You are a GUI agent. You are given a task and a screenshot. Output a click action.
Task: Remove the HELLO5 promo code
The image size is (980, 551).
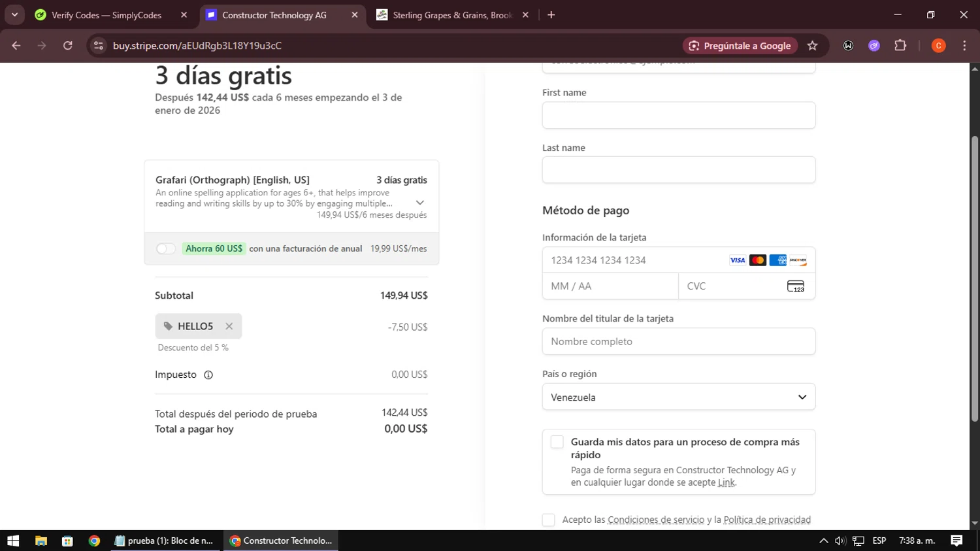[229, 326]
